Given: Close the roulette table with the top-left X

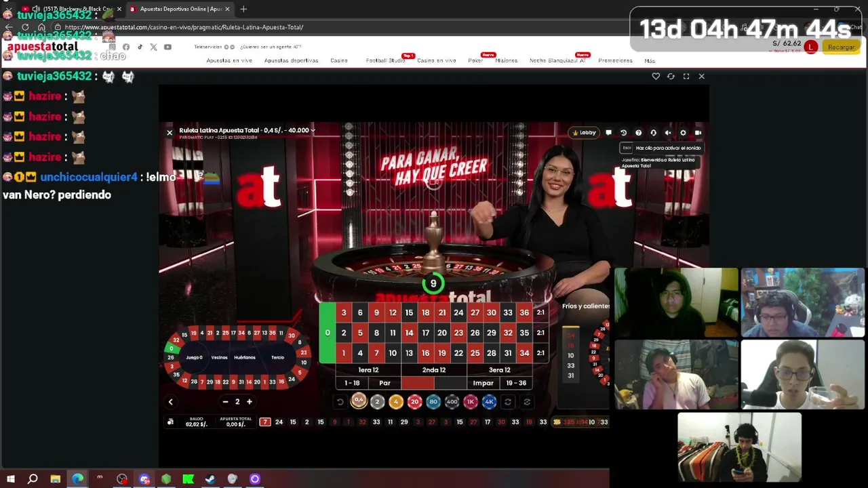Looking at the screenshot, I should click(170, 133).
